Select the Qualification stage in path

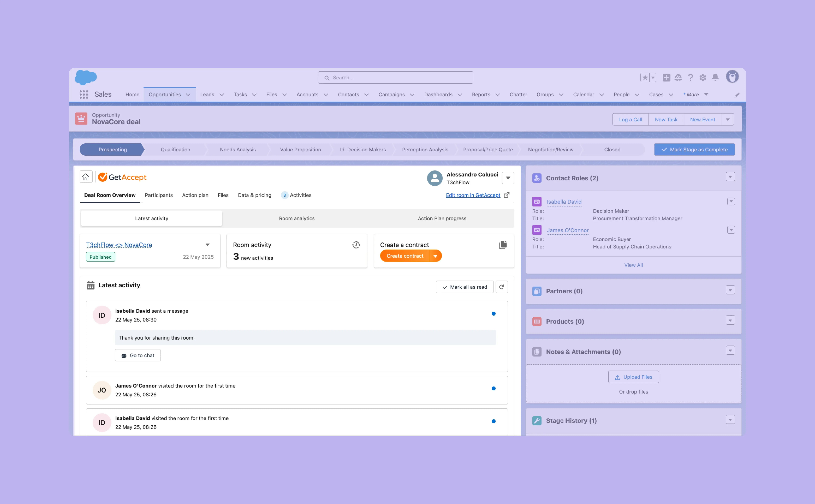coord(175,150)
